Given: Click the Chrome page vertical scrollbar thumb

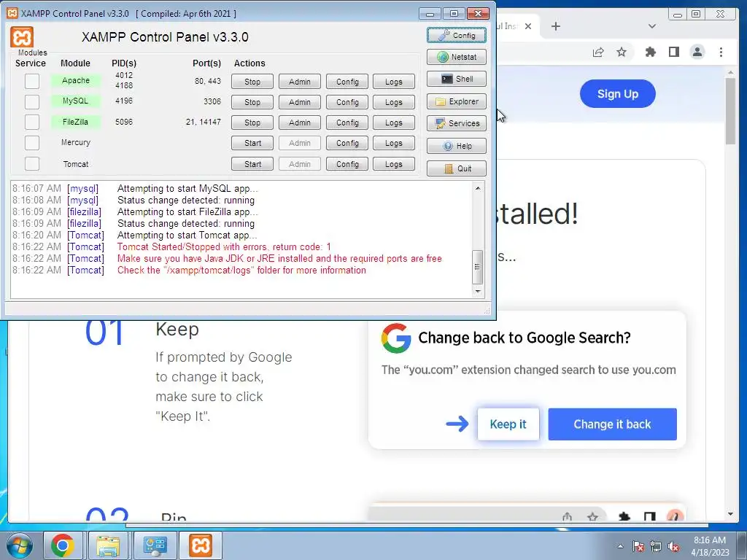Looking at the screenshot, I should (731, 111).
